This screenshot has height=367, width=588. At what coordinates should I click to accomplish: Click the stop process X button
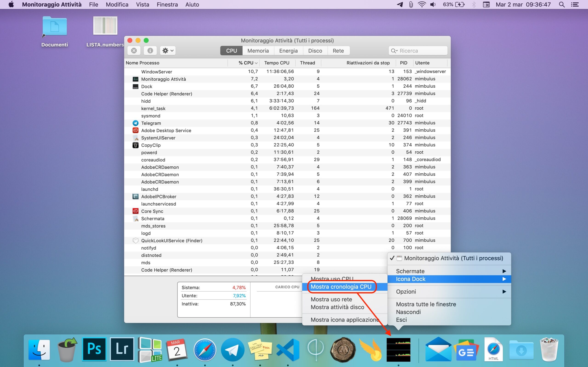134,50
